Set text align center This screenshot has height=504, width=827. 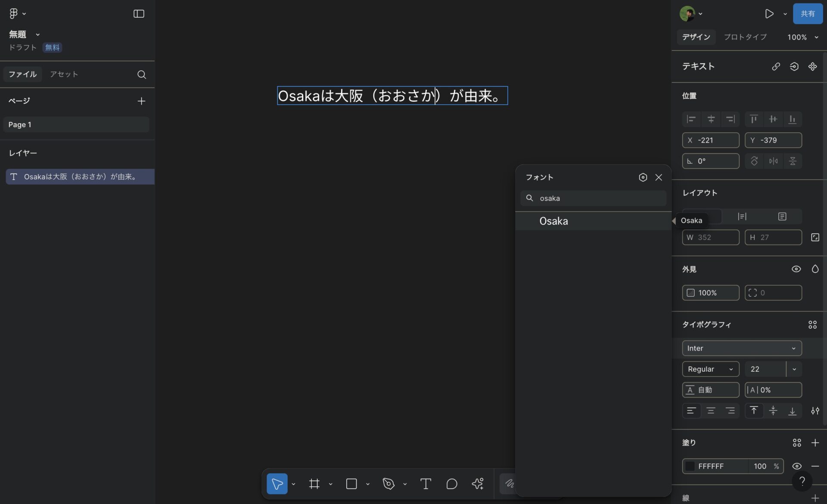(x=711, y=411)
